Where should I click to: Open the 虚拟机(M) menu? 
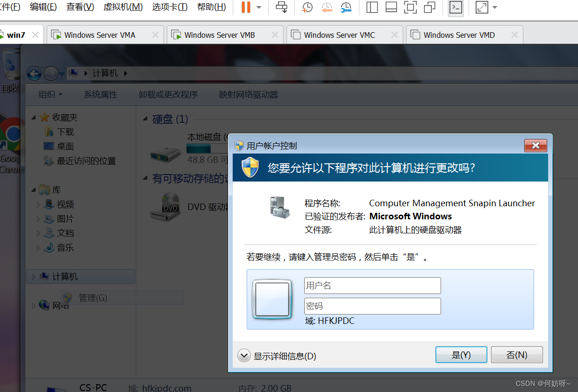pyautogui.click(x=123, y=7)
